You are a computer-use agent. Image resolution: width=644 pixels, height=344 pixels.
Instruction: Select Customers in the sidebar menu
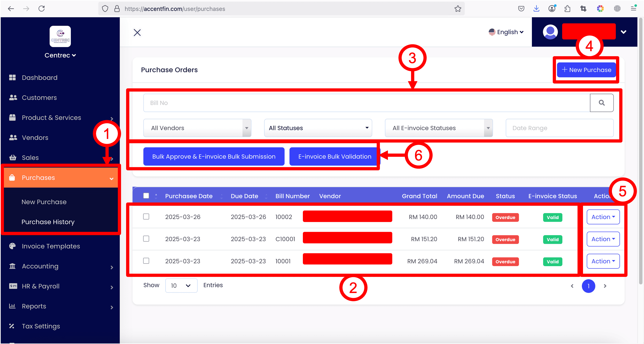point(39,98)
